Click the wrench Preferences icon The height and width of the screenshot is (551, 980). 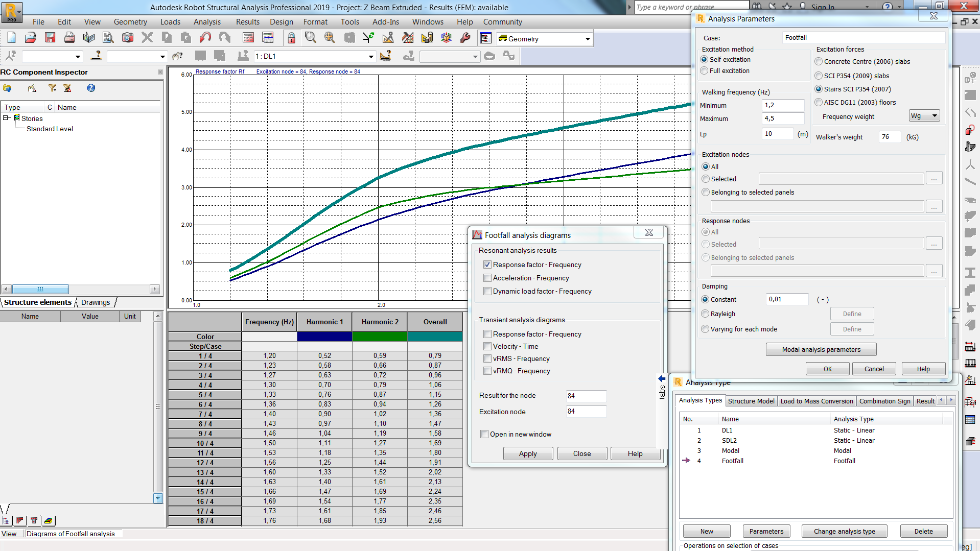point(465,38)
